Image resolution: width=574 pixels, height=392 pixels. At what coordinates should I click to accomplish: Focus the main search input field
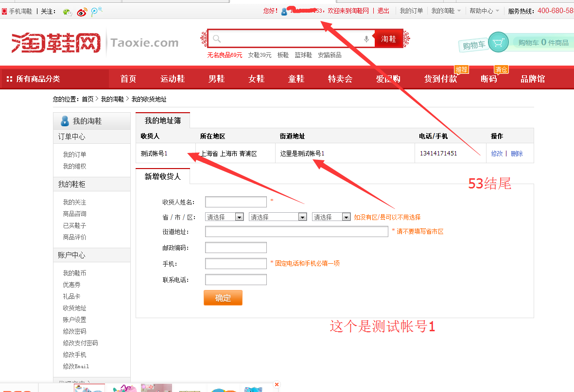pyautogui.click(x=291, y=39)
